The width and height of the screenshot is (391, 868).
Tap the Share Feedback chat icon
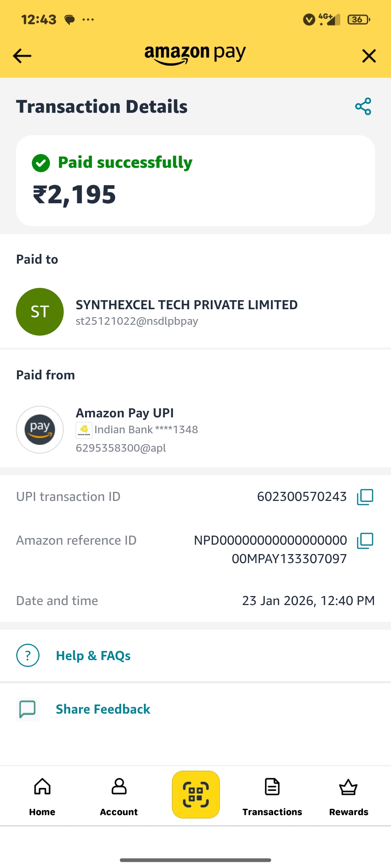[28, 709]
